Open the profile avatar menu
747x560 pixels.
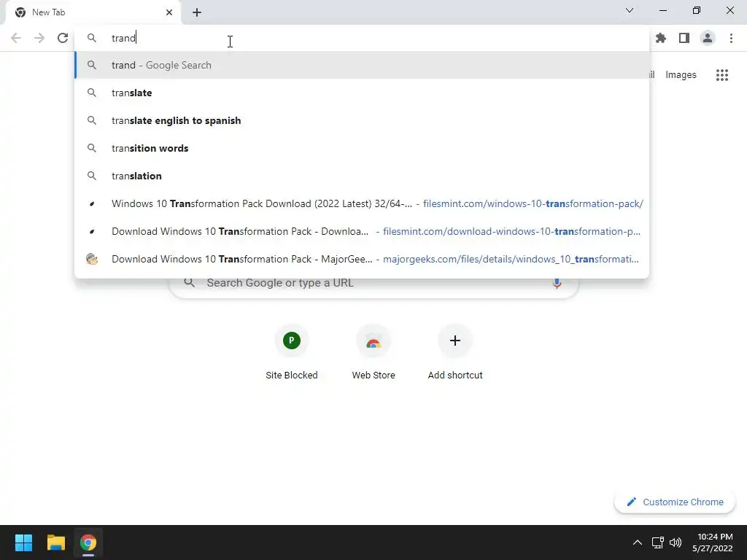708,38
